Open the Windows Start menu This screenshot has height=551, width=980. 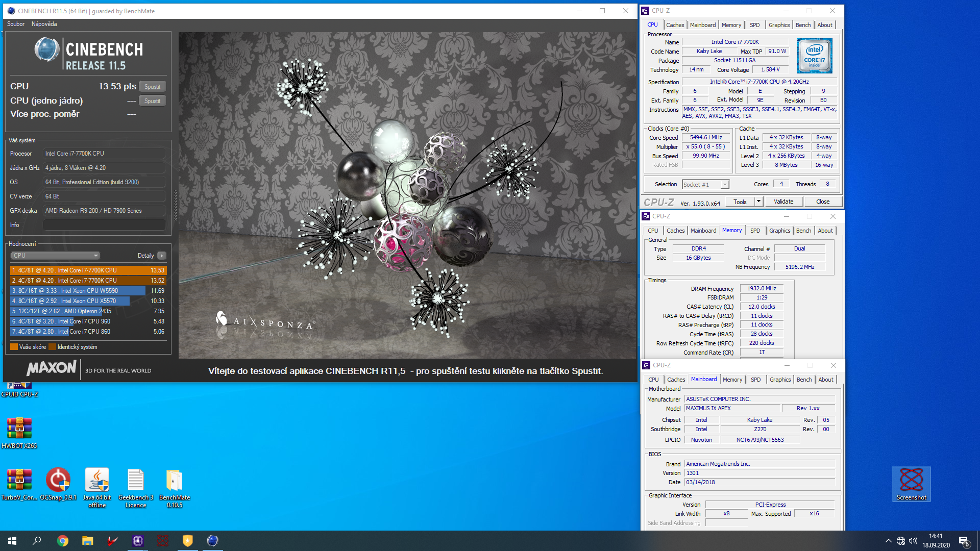12,541
